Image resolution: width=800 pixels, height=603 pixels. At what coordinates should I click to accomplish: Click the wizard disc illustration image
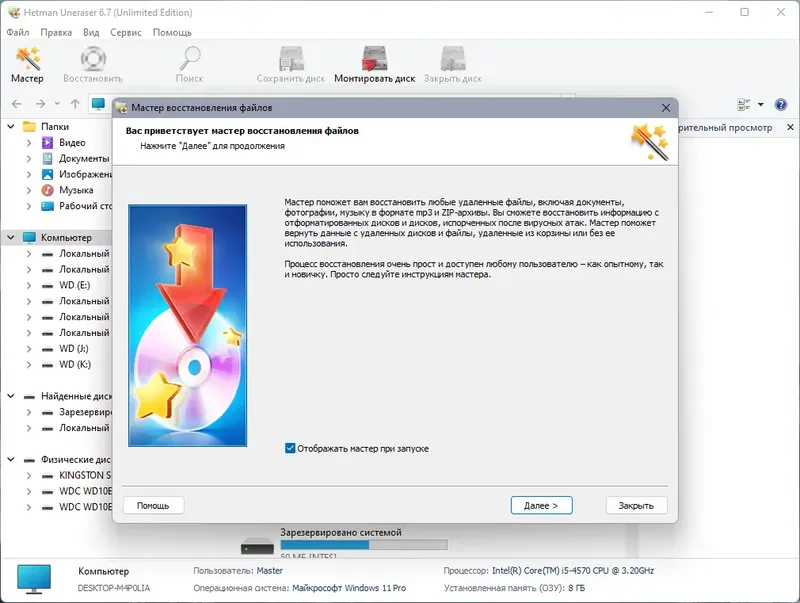tap(187, 325)
